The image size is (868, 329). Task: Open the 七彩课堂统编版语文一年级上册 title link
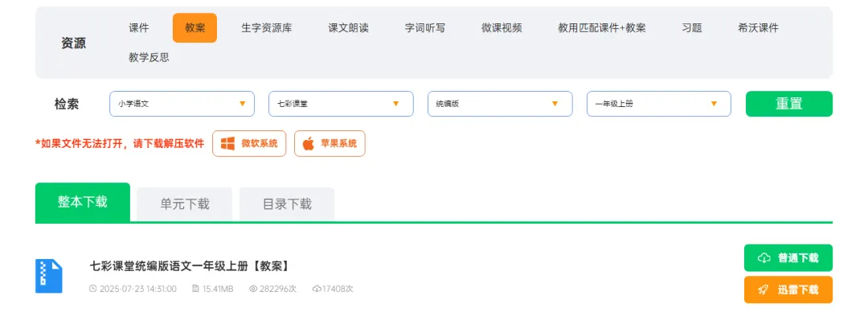point(190,266)
